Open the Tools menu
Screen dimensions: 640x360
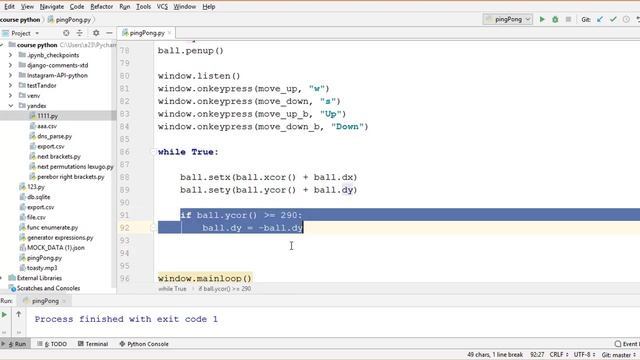pyautogui.click(x=143, y=7)
